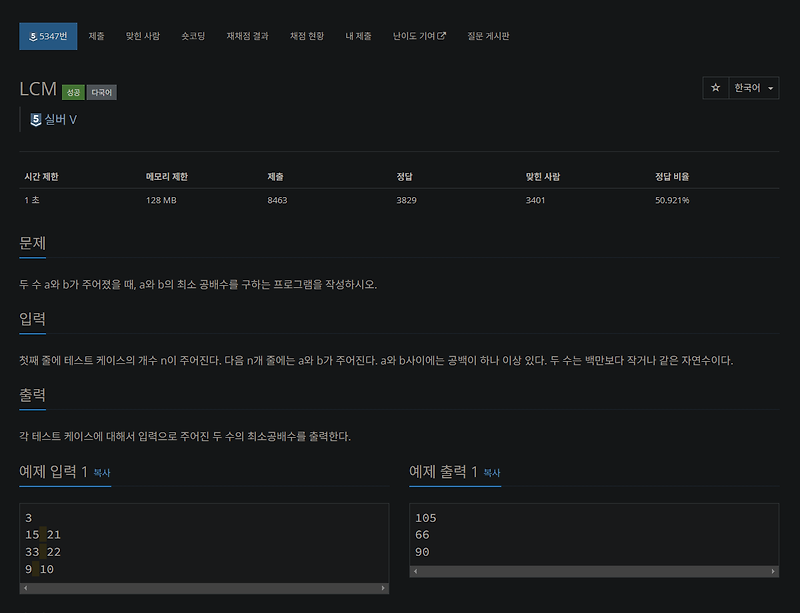Click the 다국어 badge next to the title
Viewport: 800px width, 613px height.
coord(103,91)
